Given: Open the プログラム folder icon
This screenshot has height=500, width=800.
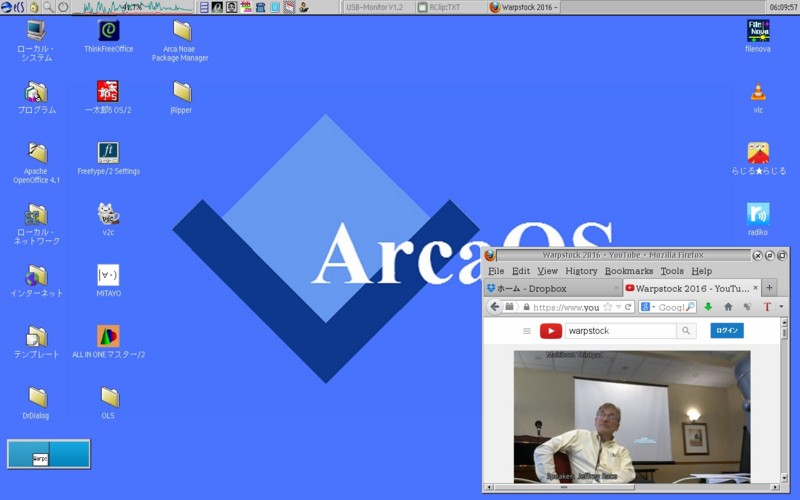Looking at the screenshot, I should coord(36,97).
